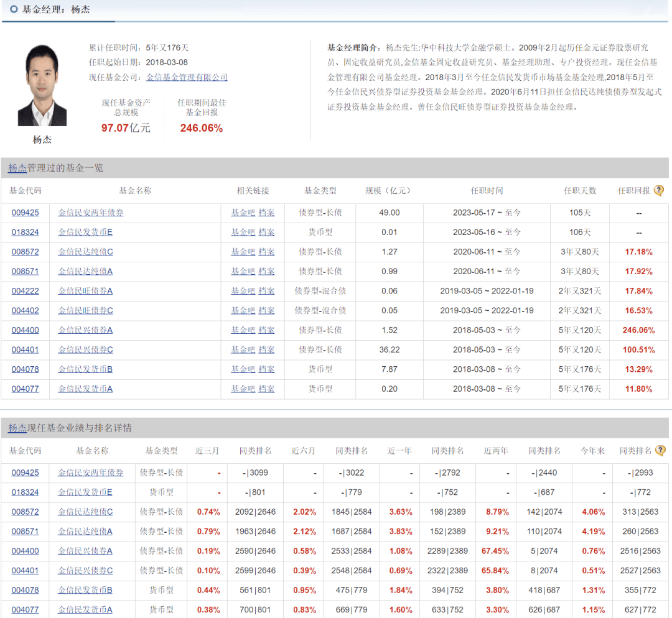Open fund code 004078 in performance ranking table
This screenshot has width=672, height=618.
coord(26,590)
